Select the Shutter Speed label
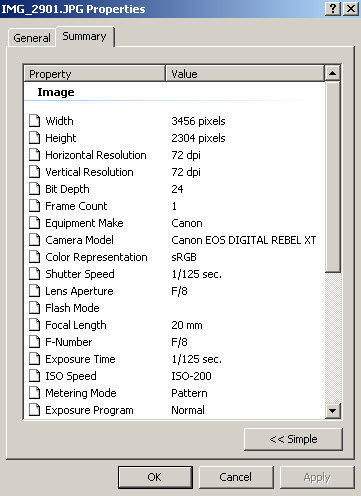Screen dimensions: 361x496 pyautogui.click(x=80, y=274)
